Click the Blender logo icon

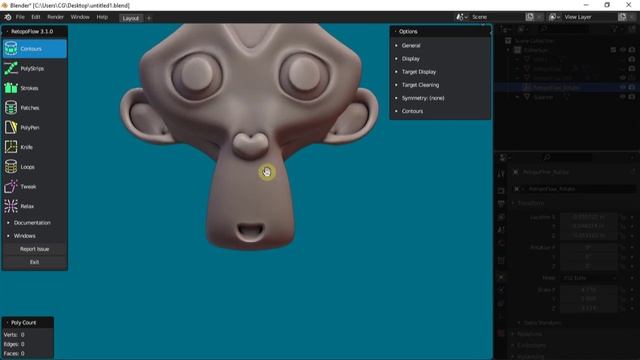8,17
